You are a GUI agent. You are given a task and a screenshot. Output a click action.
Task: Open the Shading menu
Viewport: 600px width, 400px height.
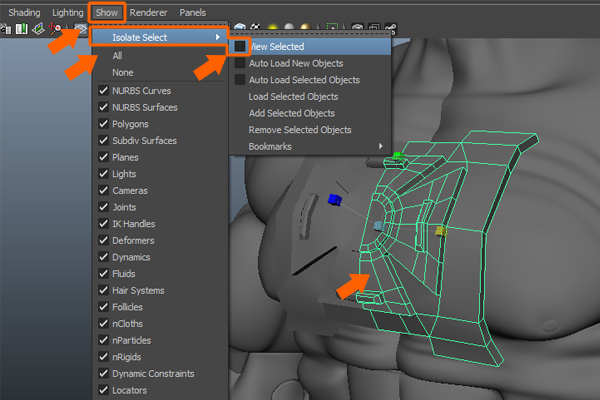click(24, 12)
